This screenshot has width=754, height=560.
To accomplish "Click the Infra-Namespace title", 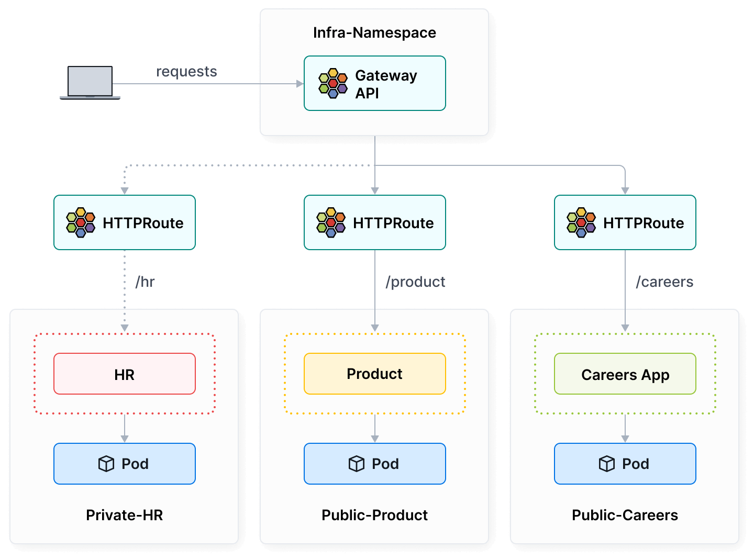I will tap(374, 32).
